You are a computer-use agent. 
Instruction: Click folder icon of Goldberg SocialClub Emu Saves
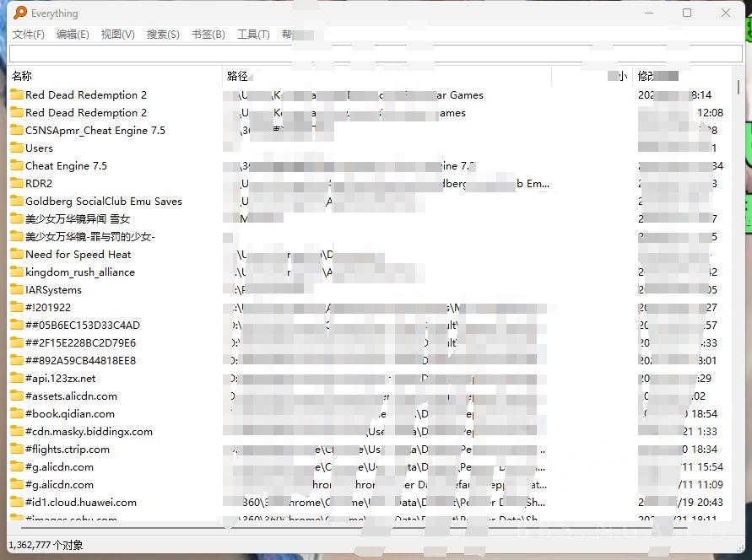pos(17,201)
